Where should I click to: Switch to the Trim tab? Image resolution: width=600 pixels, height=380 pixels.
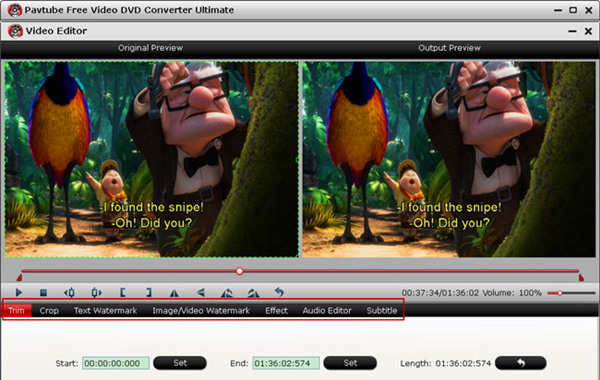16,310
